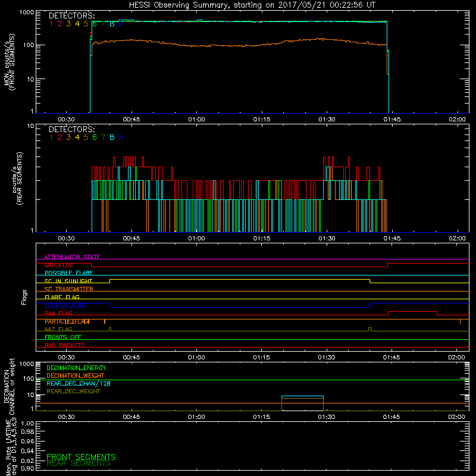
Task: Click the SC_IN_SUNLIGHT flag label
Action: [68, 281]
